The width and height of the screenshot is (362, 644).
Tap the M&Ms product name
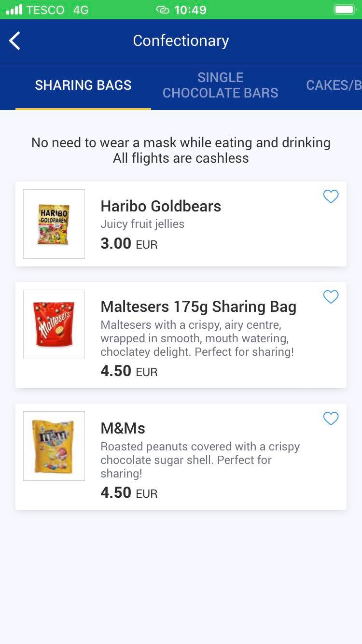tap(123, 428)
